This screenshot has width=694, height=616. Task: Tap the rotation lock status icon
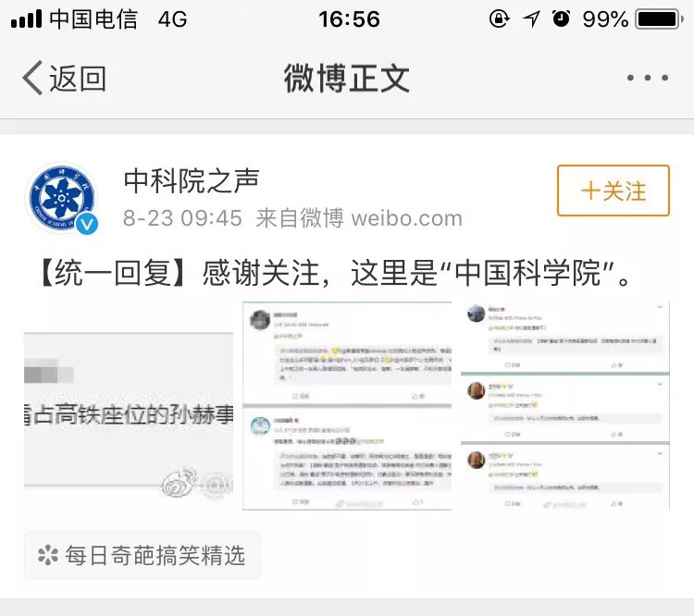coord(500,19)
